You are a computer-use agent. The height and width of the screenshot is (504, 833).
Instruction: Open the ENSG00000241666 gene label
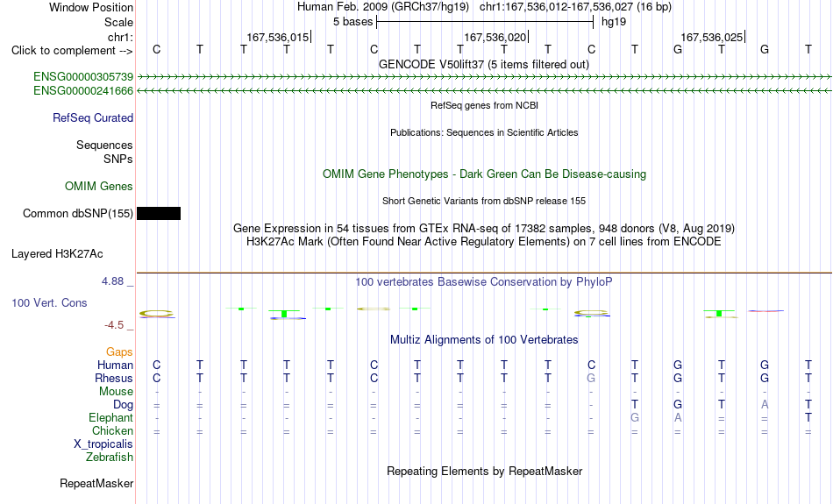[x=83, y=91]
